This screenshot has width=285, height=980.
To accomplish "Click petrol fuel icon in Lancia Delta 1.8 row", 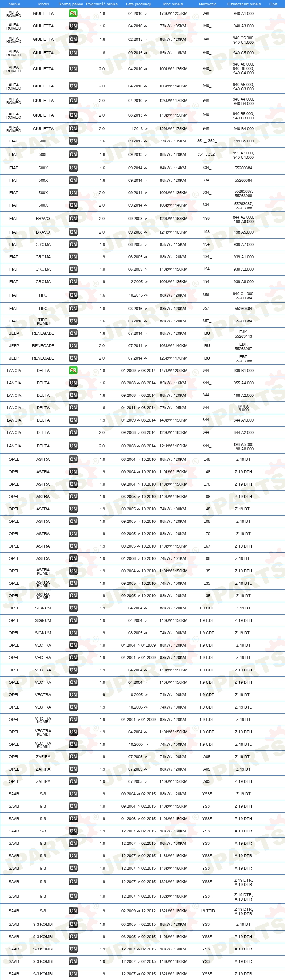I will [x=73, y=371].
